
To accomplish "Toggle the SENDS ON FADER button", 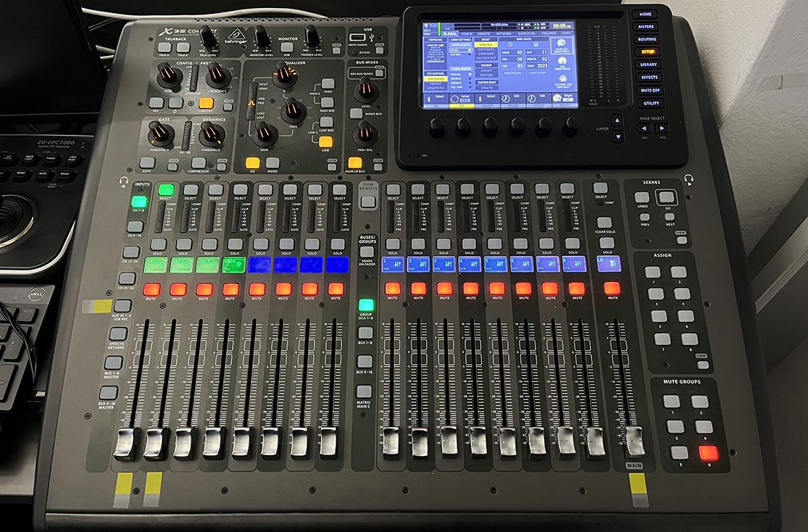I will point(367,252).
